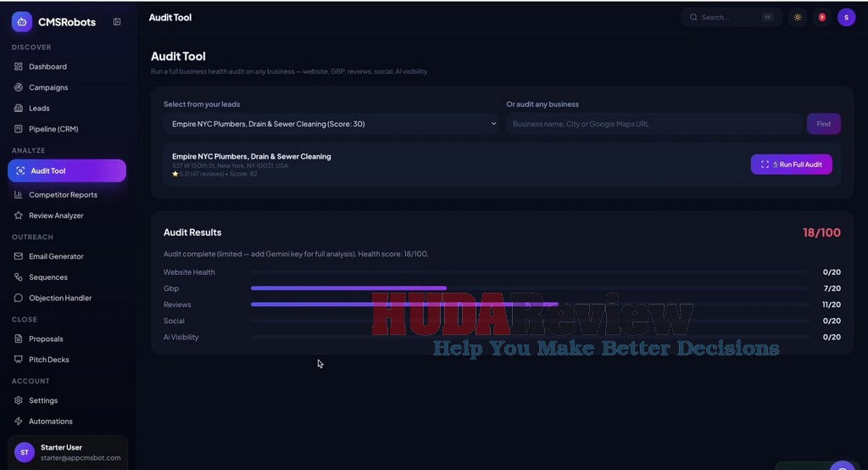Click the starter@appcmsbot.com email text
Image resolution: width=868 pixels, height=470 pixels.
coord(81,458)
